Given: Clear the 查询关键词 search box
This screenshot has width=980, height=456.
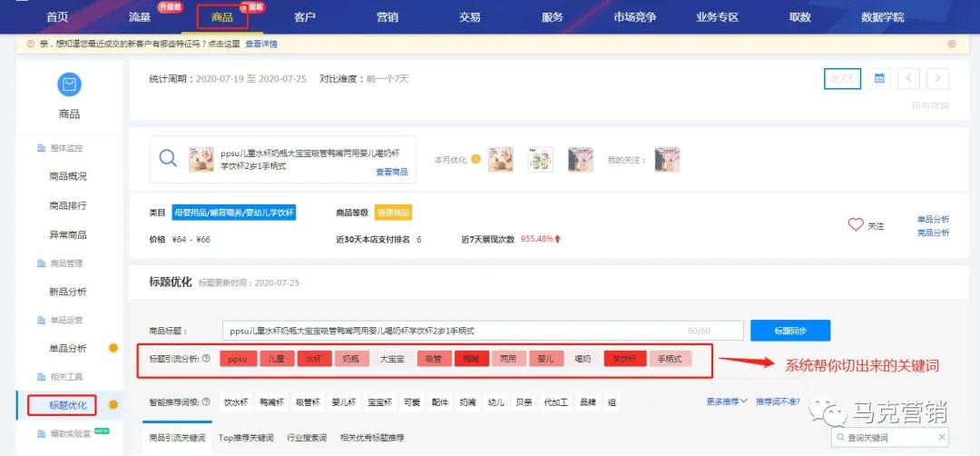Looking at the screenshot, I should click(942, 437).
